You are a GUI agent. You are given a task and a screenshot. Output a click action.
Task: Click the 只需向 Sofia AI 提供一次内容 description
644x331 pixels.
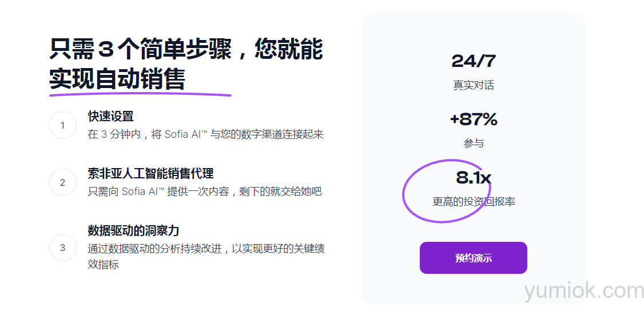tap(205, 192)
